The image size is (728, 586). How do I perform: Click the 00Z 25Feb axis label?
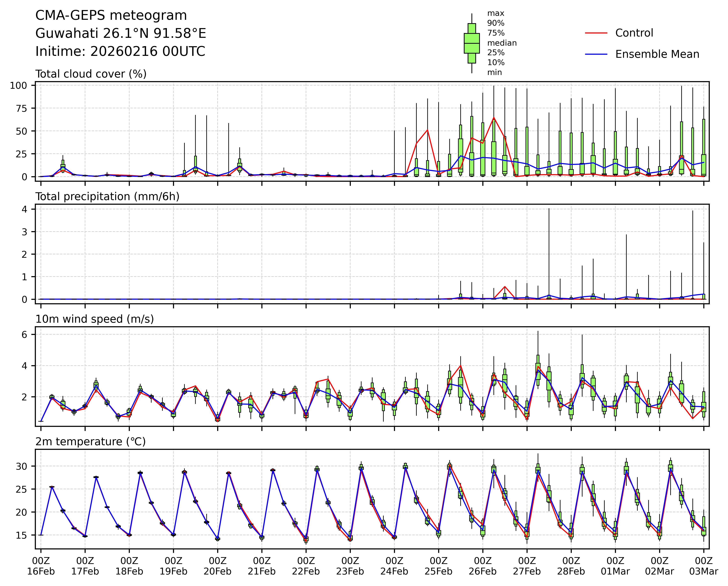[x=438, y=566]
